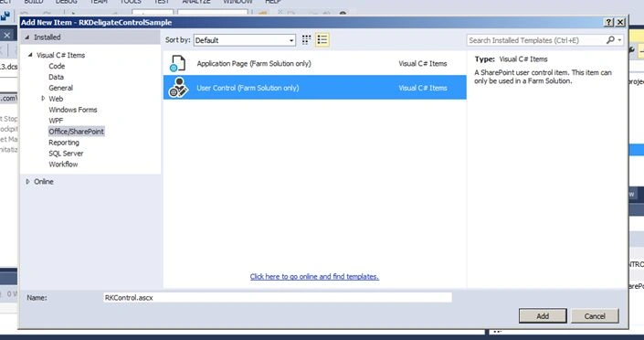Click into Search Installed Templates box
This screenshot has height=340, width=644.
pos(536,40)
